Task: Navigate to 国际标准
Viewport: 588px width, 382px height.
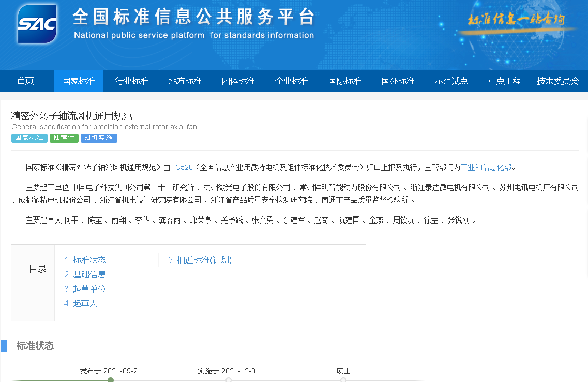Action: (x=344, y=81)
